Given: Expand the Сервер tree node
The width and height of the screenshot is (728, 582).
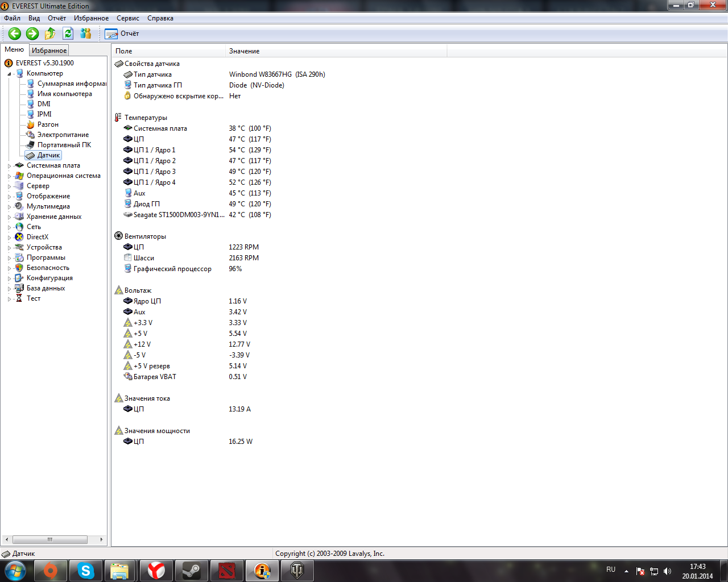Looking at the screenshot, I should (x=10, y=186).
